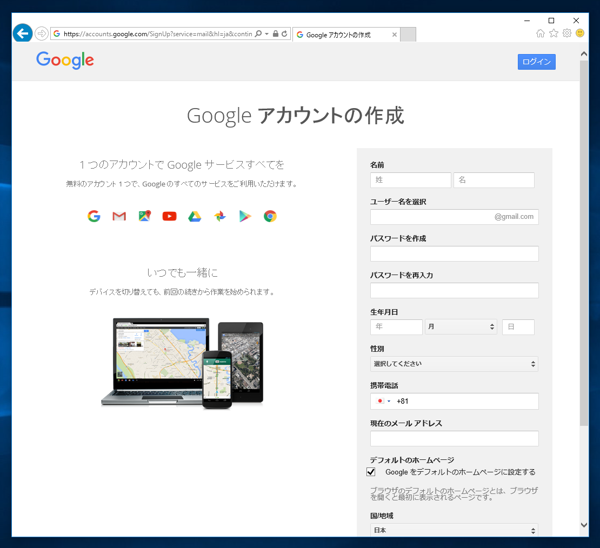Click the Chrome service icon
The width and height of the screenshot is (600, 548).
coord(270,216)
